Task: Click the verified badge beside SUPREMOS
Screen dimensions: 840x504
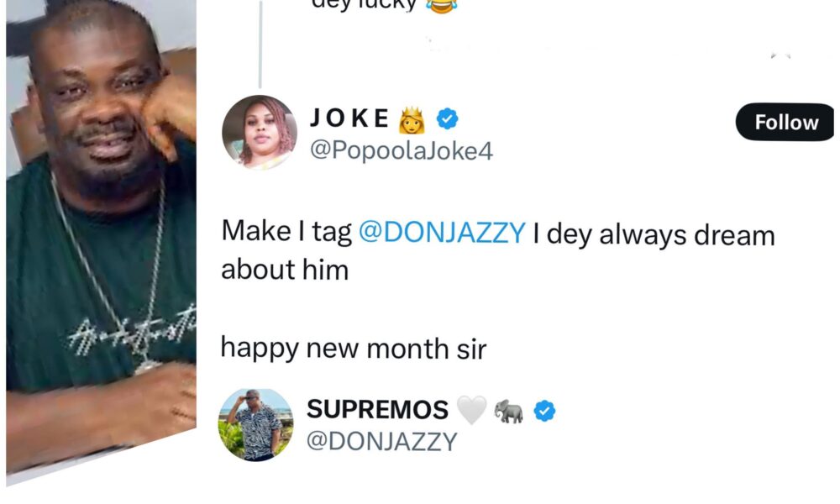Action: pyautogui.click(x=546, y=410)
